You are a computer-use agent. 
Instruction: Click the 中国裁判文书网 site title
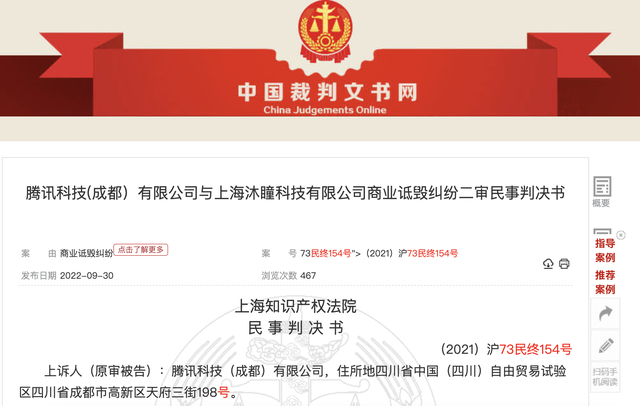[328, 92]
